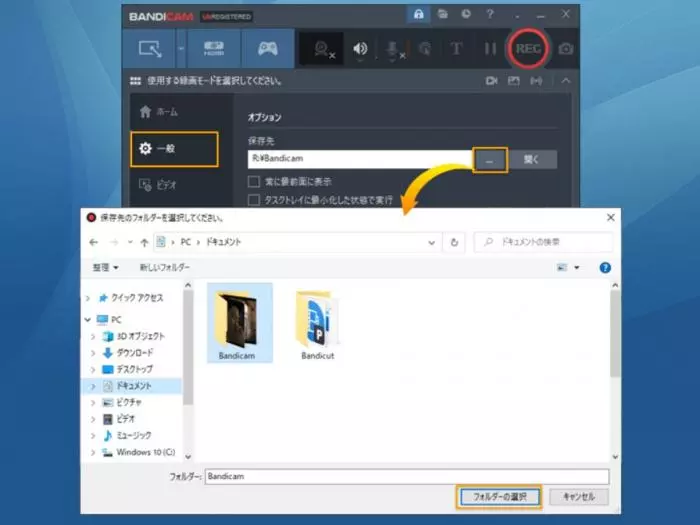700x525 pixels.
Task: Open recent locations dropdown in dialog
Action: click(x=130, y=242)
